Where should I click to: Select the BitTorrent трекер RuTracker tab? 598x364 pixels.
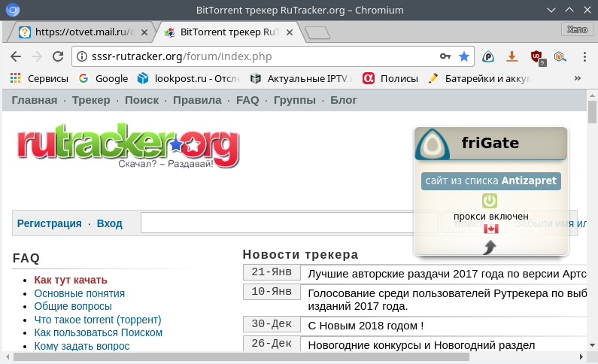click(x=229, y=32)
